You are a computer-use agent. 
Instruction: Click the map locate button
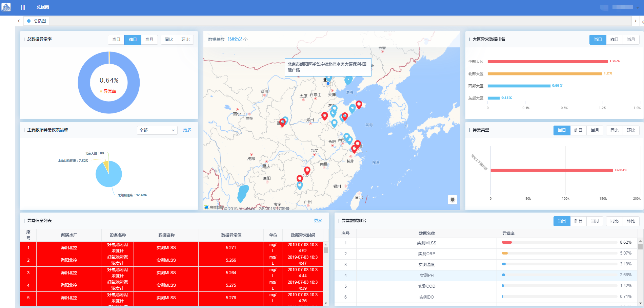click(x=452, y=200)
